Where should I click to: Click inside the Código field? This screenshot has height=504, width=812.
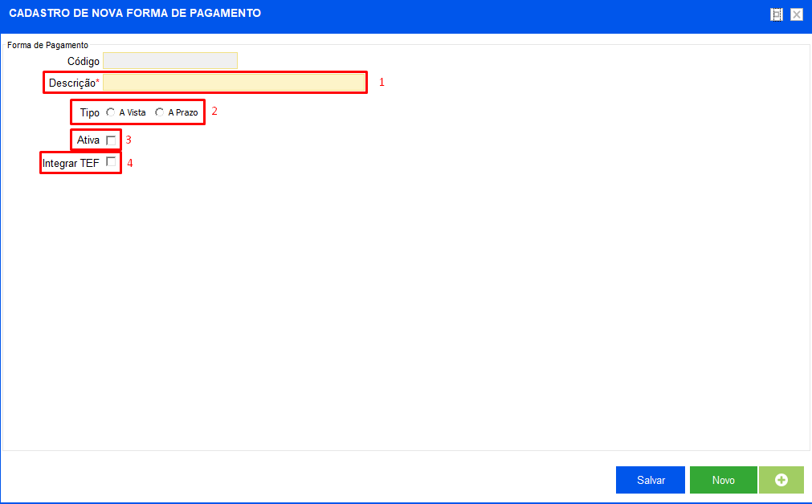[169, 60]
